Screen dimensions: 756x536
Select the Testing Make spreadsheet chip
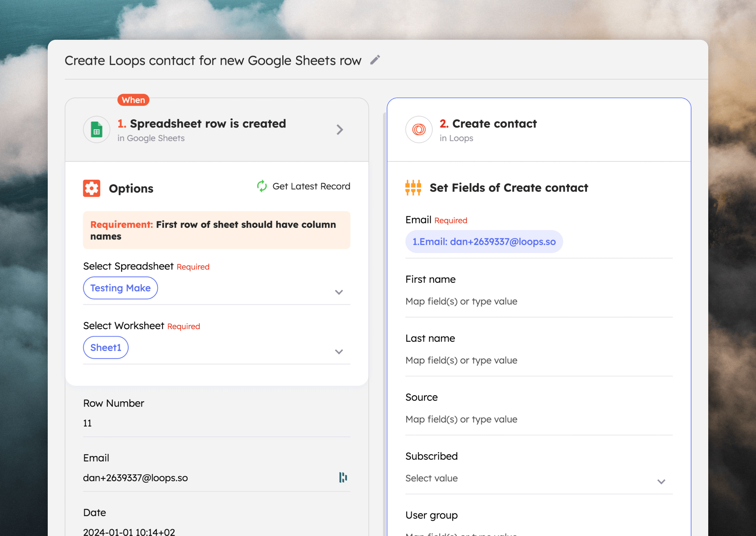click(120, 288)
